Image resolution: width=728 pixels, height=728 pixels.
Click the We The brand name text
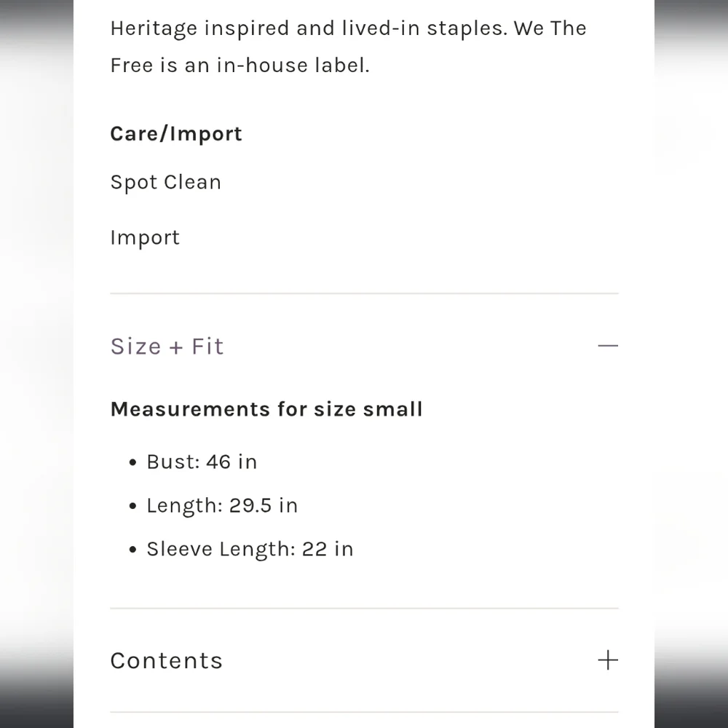pyautogui.click(x=550, y=29)
